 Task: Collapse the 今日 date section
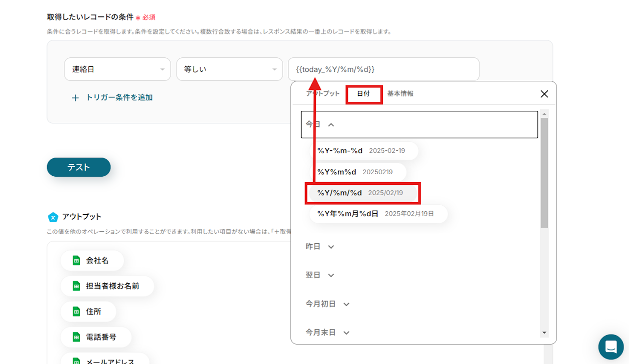click(419, 124)
